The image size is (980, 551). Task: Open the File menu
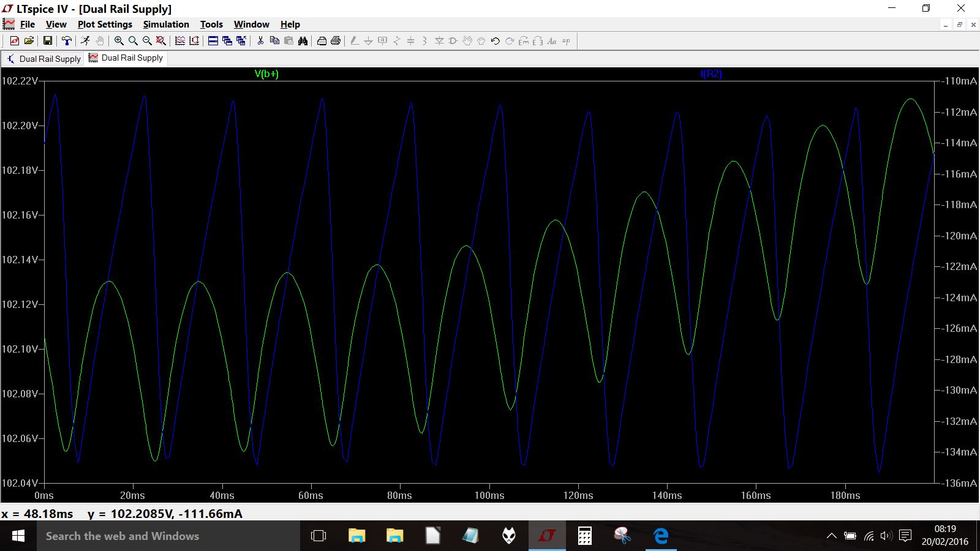pyautogui.click(x=28, y=24)
